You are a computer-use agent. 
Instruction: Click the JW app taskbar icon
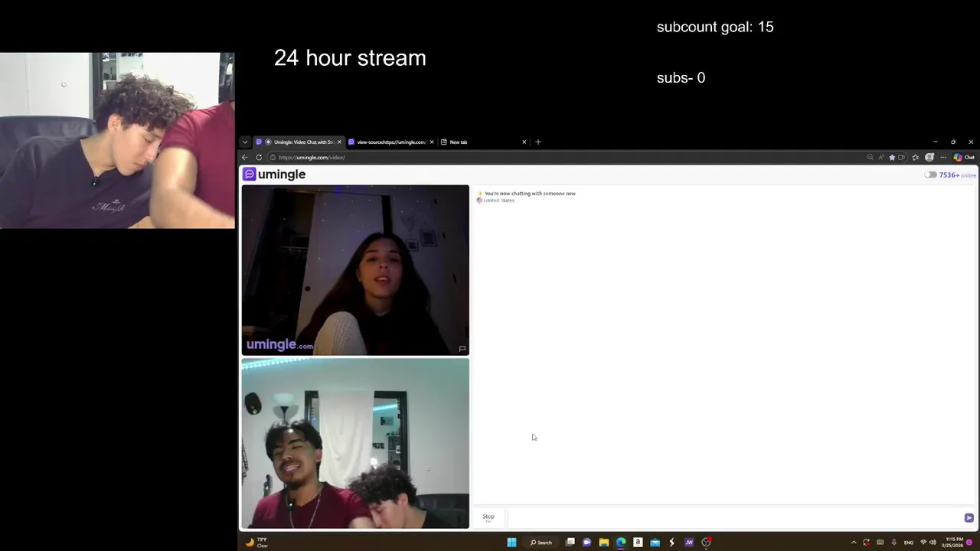[x=689, y=543]
